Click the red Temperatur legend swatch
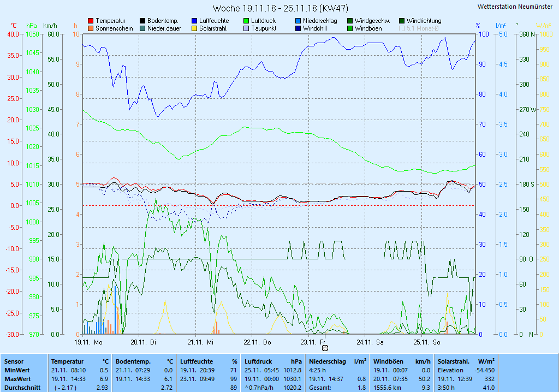559x392 pixels. (91, 21)
